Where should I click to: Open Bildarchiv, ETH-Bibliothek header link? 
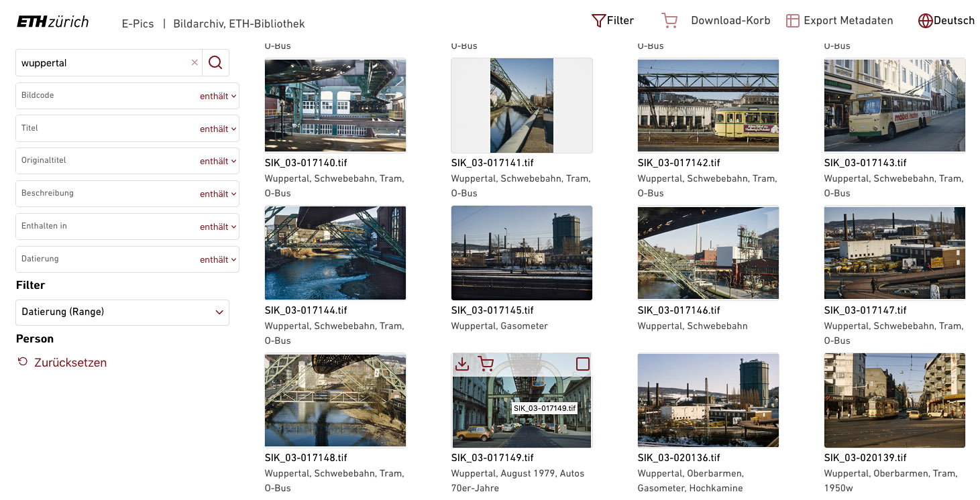(x=239, y=23)
